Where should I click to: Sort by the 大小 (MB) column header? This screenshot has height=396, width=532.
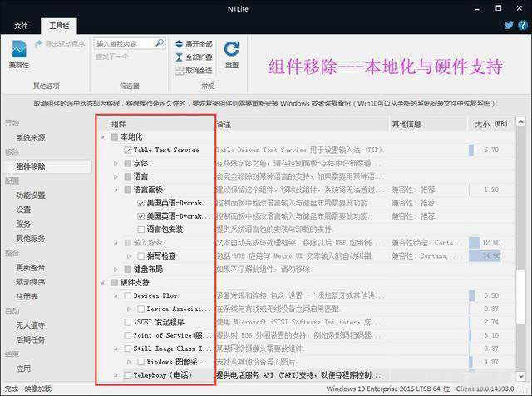[491, 124]
